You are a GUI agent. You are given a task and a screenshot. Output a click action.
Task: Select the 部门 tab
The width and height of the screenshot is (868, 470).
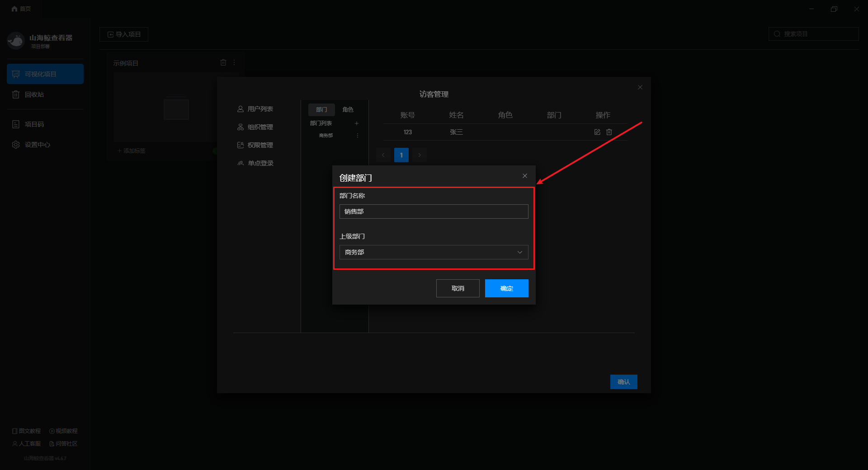(x=321, y=109)
